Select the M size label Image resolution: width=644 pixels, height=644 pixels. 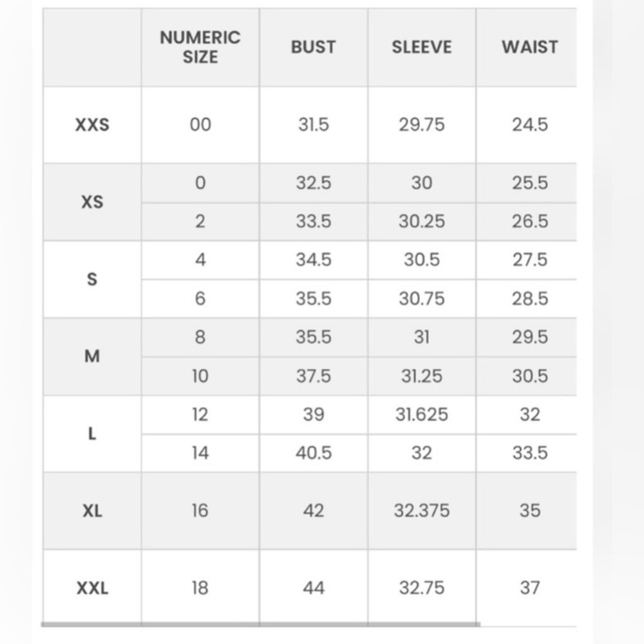tap(92, 356)
